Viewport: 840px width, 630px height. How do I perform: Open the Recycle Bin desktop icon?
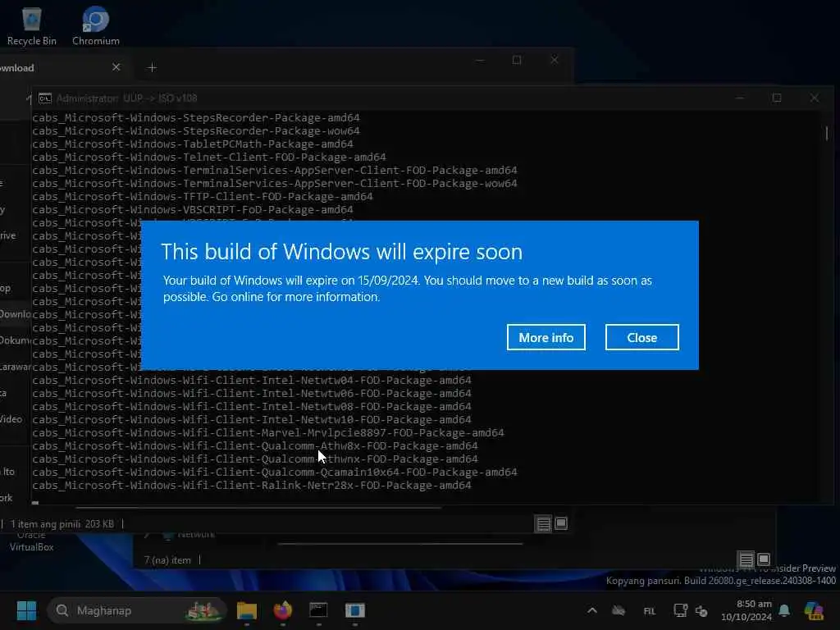[32, 26]
